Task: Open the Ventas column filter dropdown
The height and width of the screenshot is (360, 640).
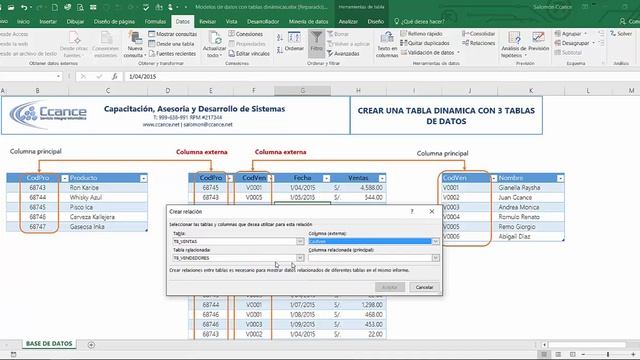Action: 382,178
